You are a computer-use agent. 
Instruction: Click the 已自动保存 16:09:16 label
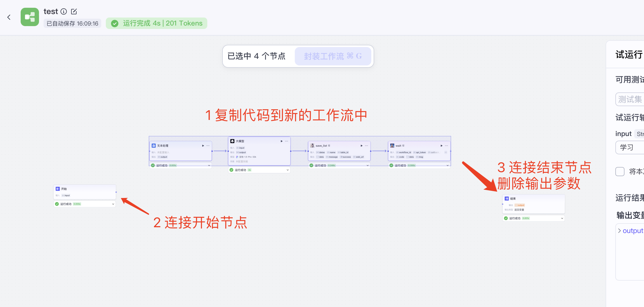click(x=72, y=24)
